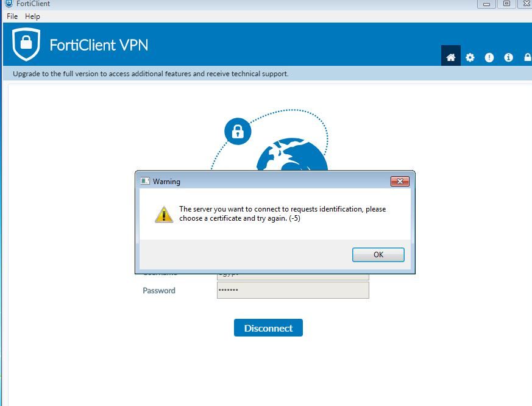Maximize the FortiClient window
The image size is (532, 406).
click(x=506, y=4)
